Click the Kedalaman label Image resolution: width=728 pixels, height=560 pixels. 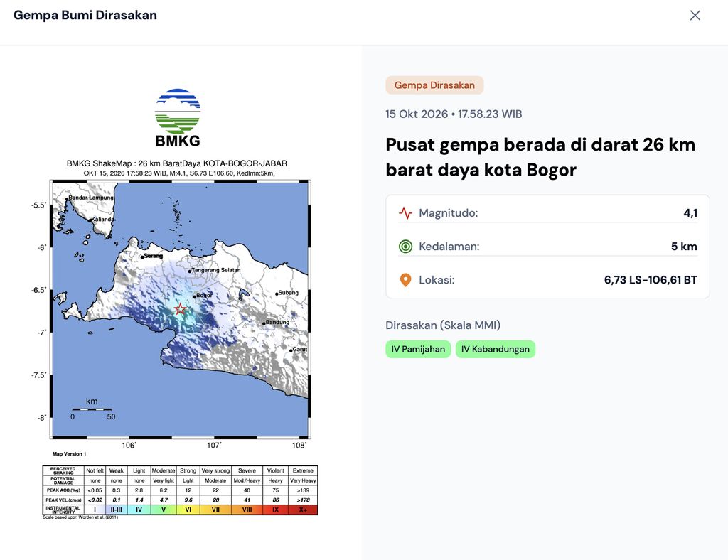click(x=449, y=247)
